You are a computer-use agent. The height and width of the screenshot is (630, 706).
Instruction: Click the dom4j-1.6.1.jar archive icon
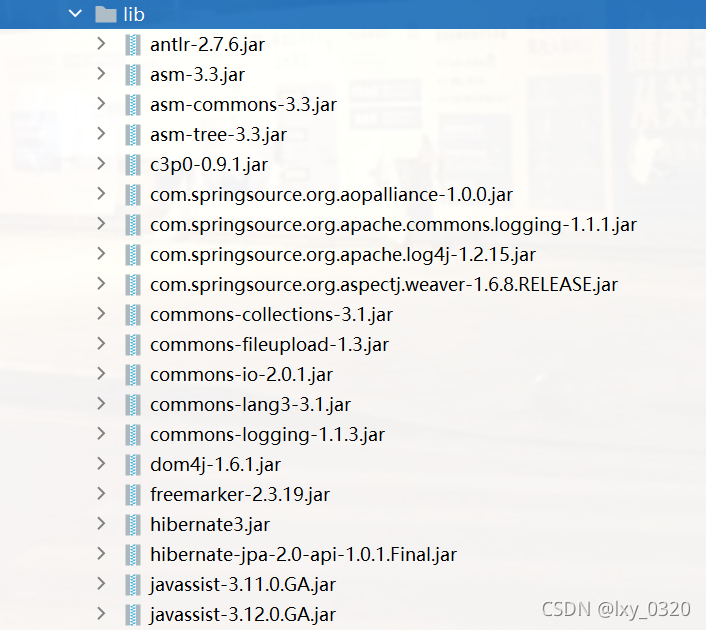(x=133, y=465)
